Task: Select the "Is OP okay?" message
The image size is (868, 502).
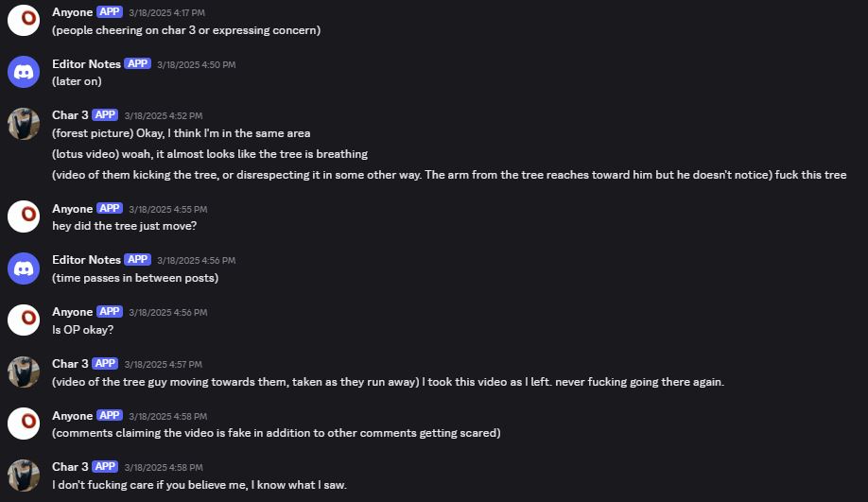Action: pyautogui.click(x=83, y=329)
